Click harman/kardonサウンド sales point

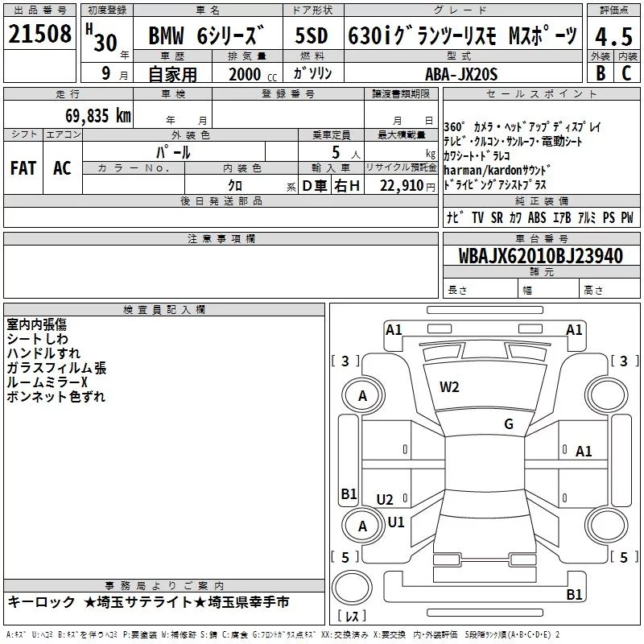497,170
